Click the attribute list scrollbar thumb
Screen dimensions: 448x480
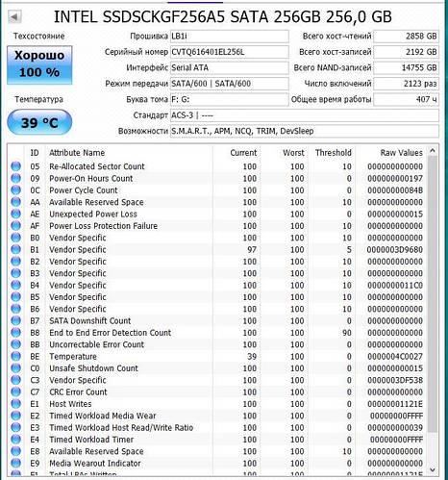432,293
